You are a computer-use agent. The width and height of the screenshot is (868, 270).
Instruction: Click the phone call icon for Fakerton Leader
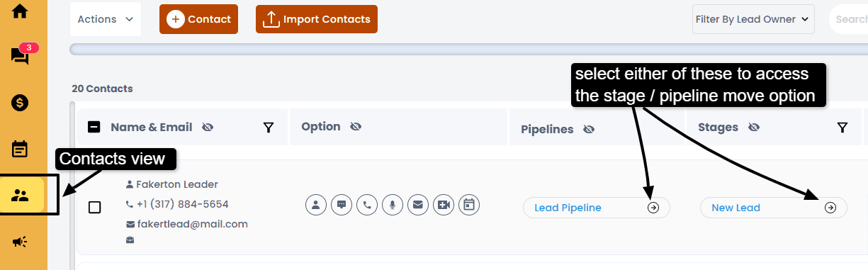367,205
